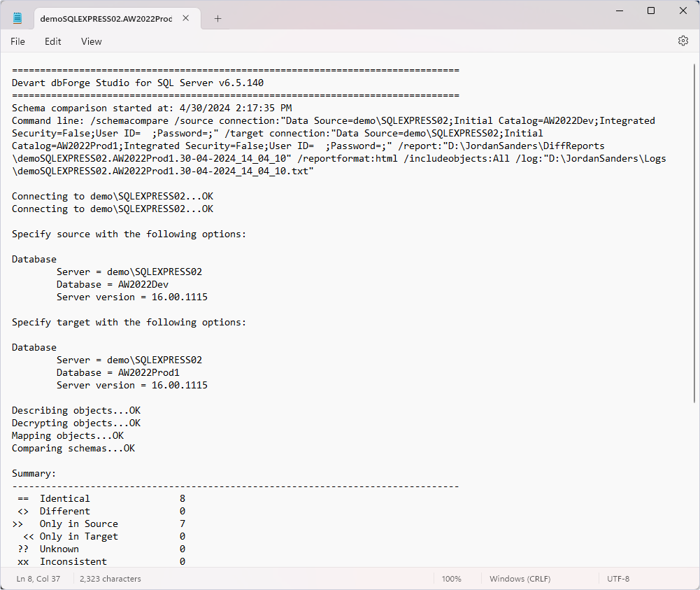This screenshot has width=700, height=590.
Task: Open the View menu
Action: pyautogui.click(x=91, y=41)
